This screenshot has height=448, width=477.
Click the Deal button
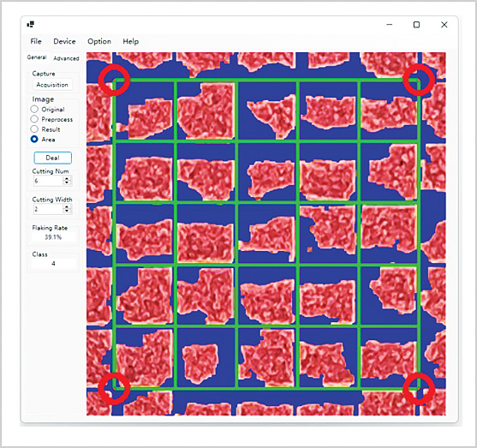(x=52, y=158)
